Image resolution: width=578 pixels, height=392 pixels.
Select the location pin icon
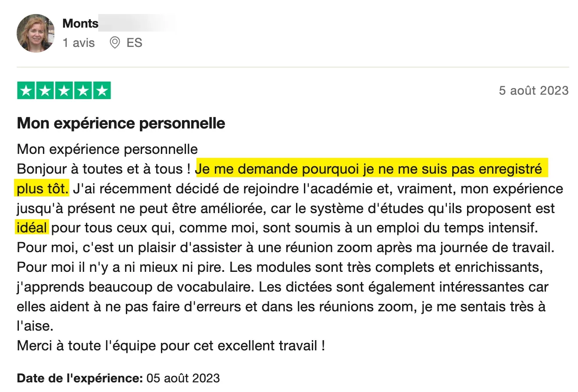(x=115, y=43)
